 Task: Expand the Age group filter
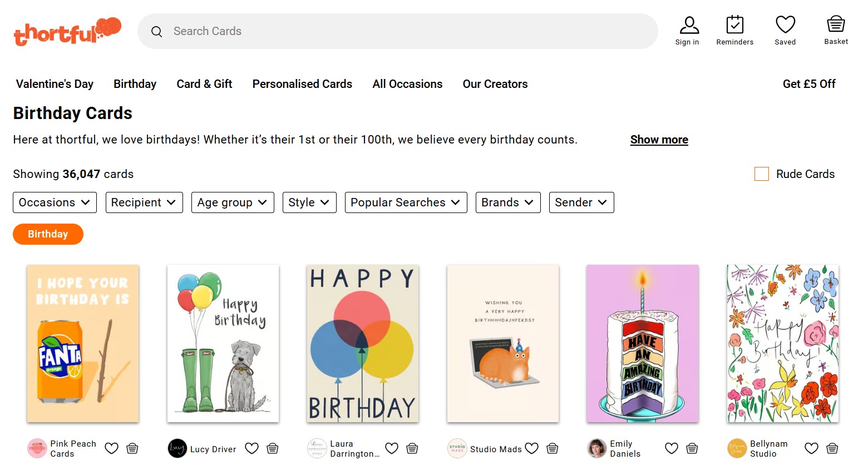(232, 202)
